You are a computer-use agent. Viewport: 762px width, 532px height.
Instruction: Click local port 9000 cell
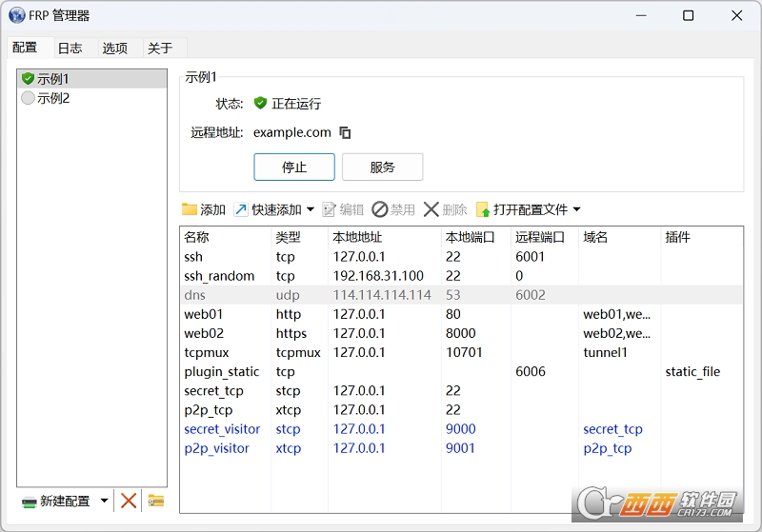pyautogui.click(x=460, y=429)
